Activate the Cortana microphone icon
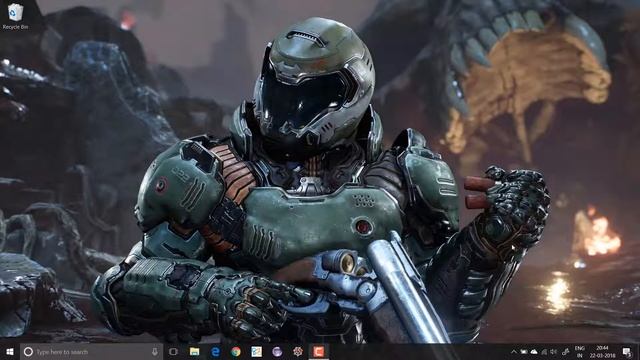The width and height of the screenshot is (640, 360). click(155, 351)
